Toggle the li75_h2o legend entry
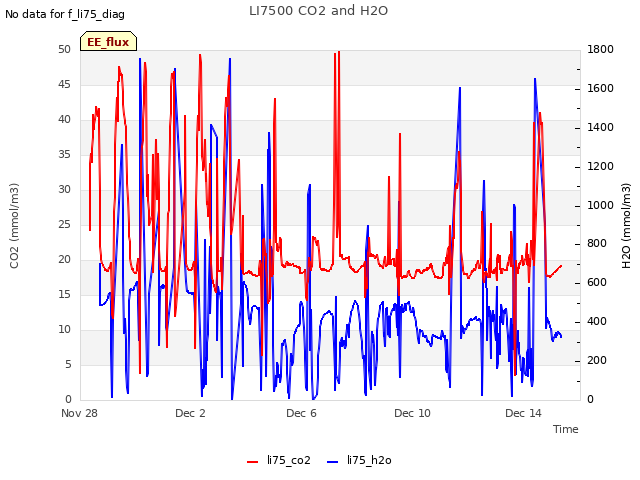This screenshot has width=640, height=480. (x=359, y=460)
